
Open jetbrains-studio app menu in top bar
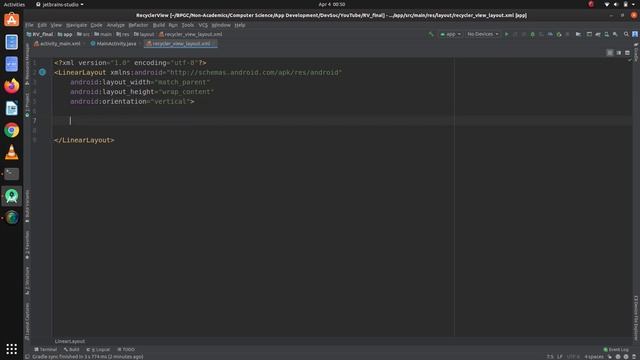60,4
